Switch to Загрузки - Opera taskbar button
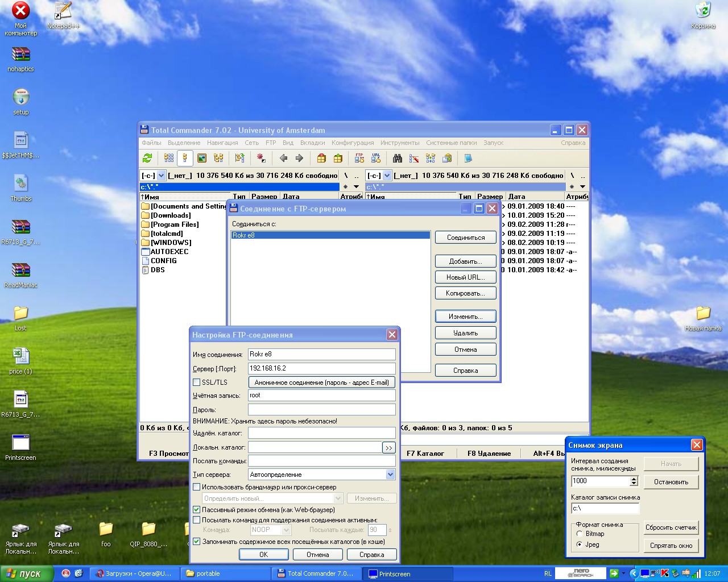 (134, 573)
